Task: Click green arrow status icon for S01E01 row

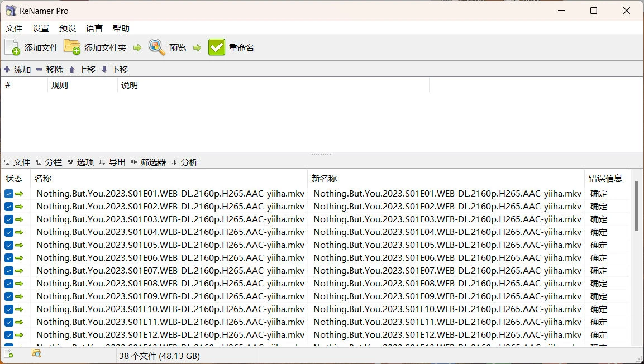Action: (x=19, y=194)
